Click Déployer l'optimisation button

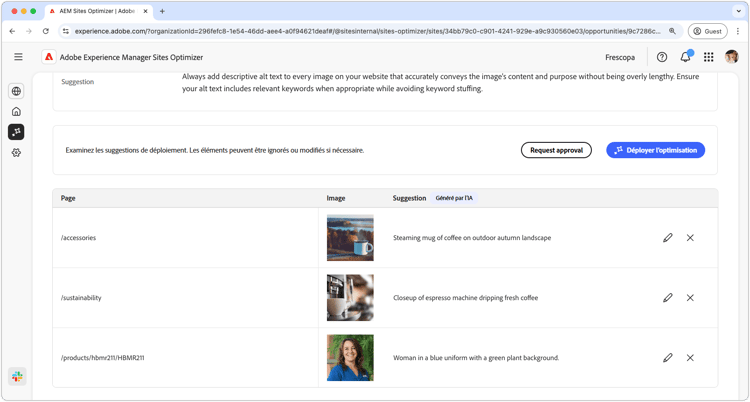click(x=655, y=150)
